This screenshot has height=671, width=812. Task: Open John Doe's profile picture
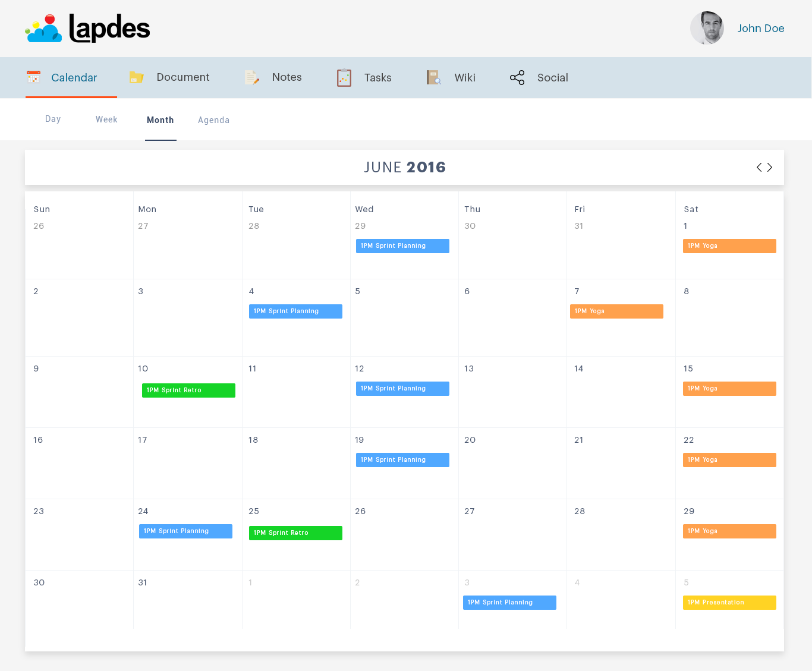click(x=707, y=27)
